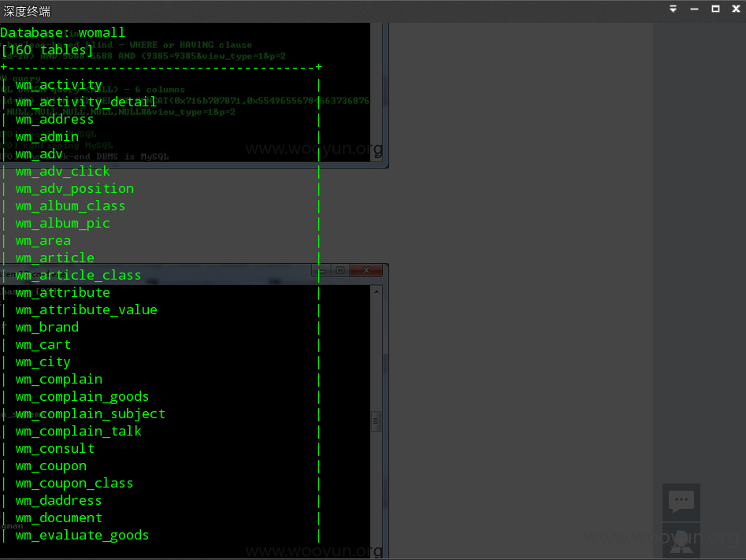Maximize the background window behind terminal

(340, 270)
